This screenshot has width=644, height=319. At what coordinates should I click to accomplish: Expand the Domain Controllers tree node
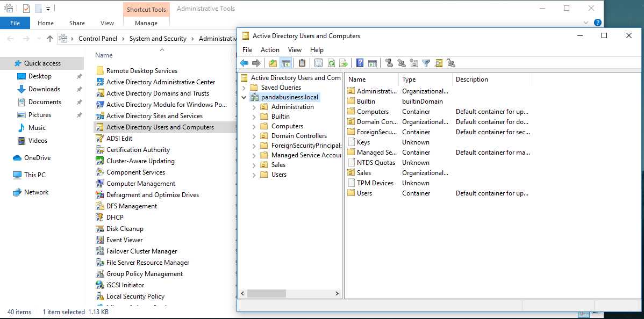tap(254, 136)
